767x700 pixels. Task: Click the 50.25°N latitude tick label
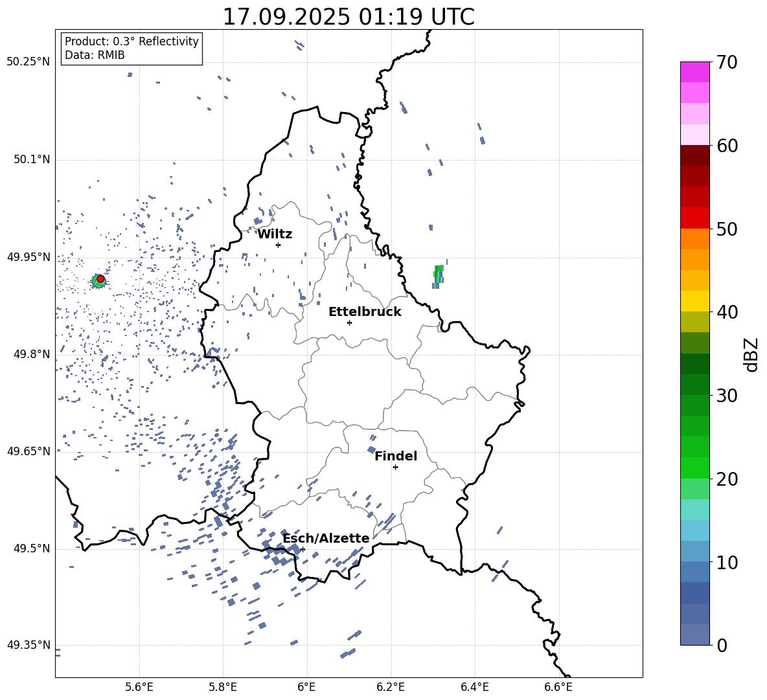(29, 62)
